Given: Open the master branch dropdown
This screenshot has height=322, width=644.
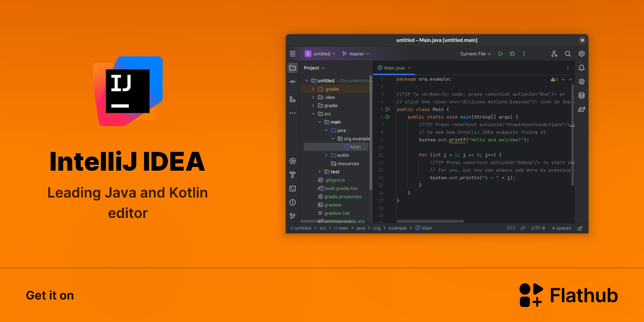Looking at the screenshot, I should point(356,54).
